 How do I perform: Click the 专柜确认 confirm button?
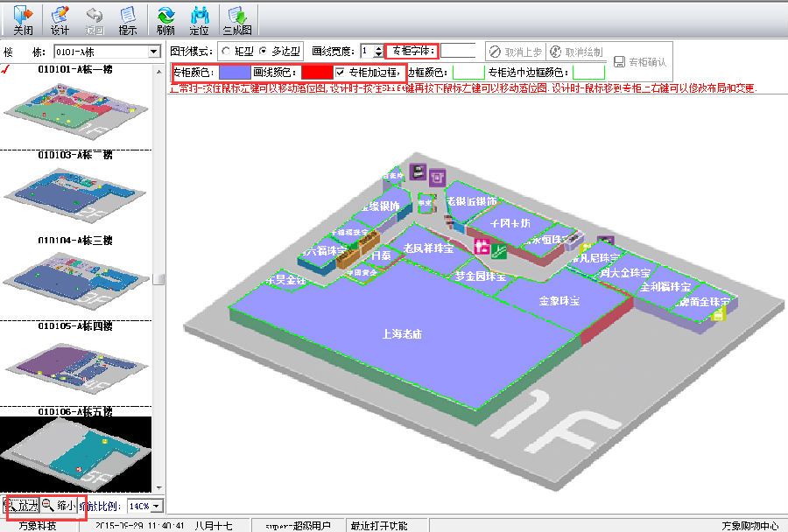[x=640, y=62]
